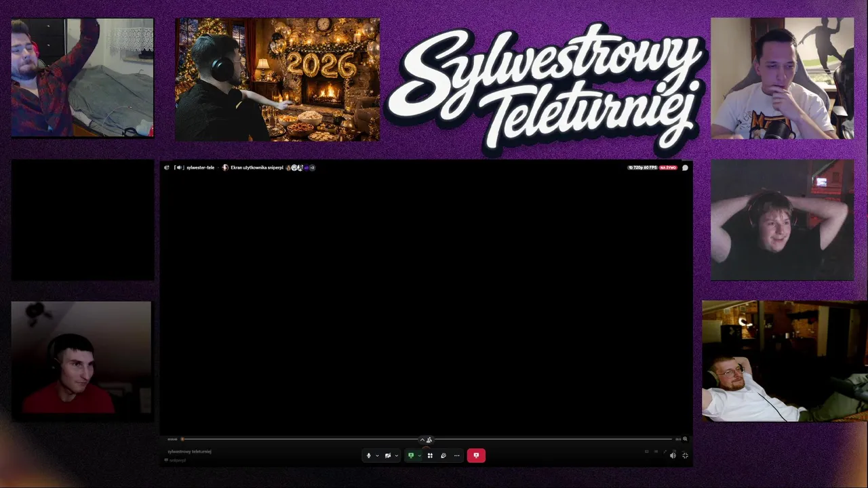
Task: Click the Ekran użytkownika sniperpl title
Action: coord(257,167)
